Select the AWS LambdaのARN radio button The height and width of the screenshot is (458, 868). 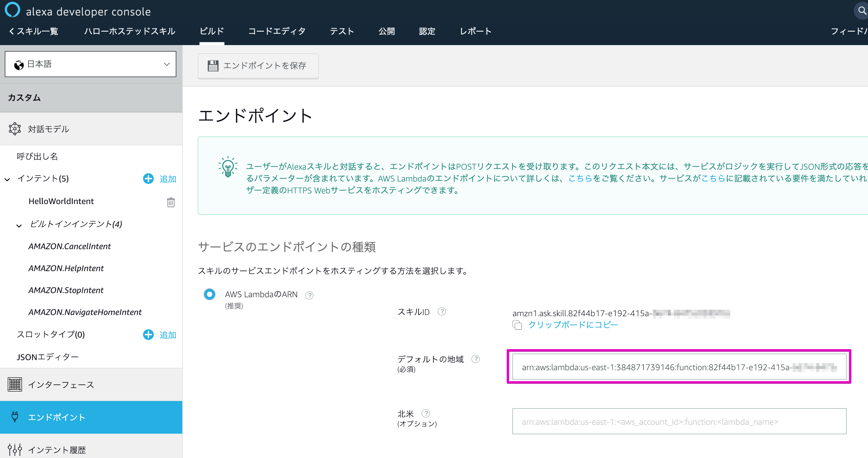209,294
